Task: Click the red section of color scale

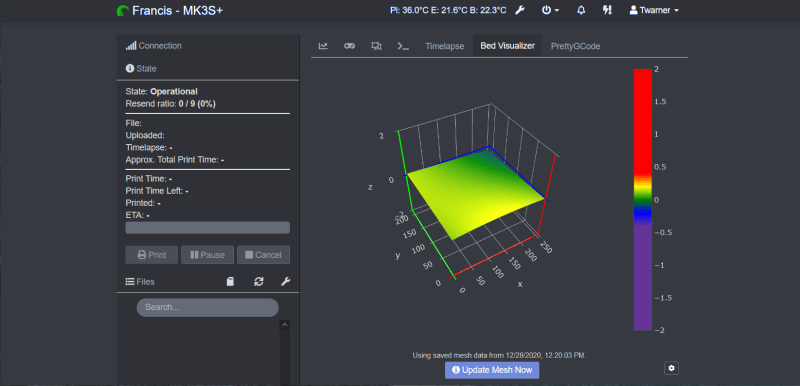Action: pos(642,122)
